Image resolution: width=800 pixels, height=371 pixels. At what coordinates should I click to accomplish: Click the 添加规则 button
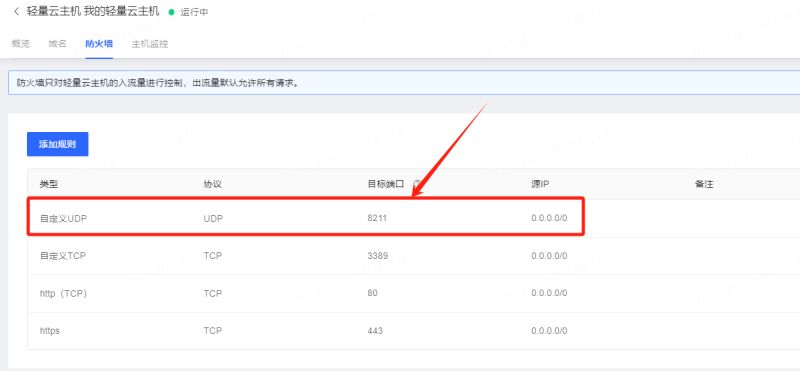coord(58,144)
